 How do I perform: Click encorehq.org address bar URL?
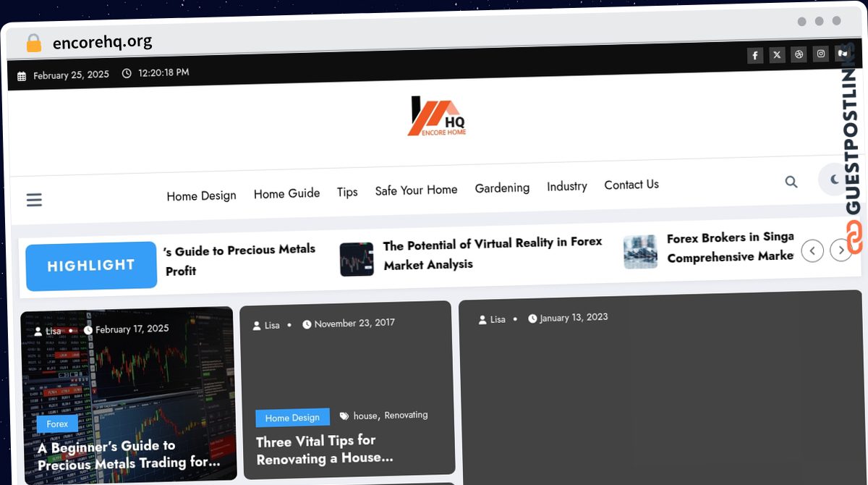[103, 42]
